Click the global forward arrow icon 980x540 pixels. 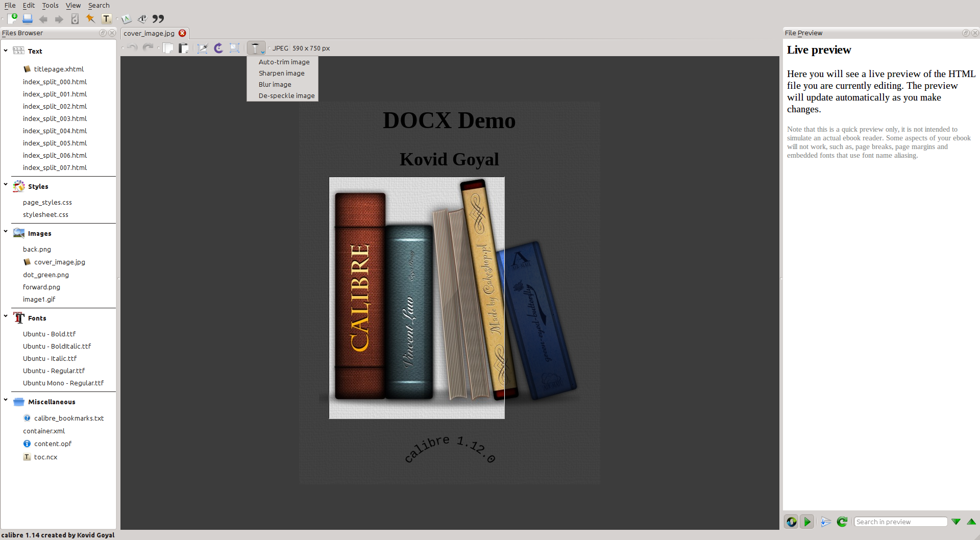(59, 19)
